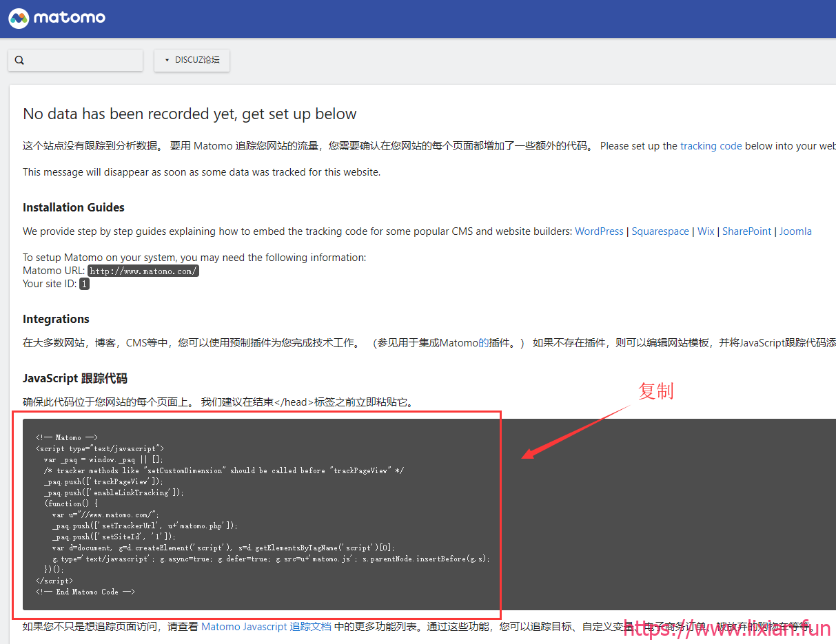
Task: Click the var u="//www.matomo.com/" code line
Action: point(105,515)
